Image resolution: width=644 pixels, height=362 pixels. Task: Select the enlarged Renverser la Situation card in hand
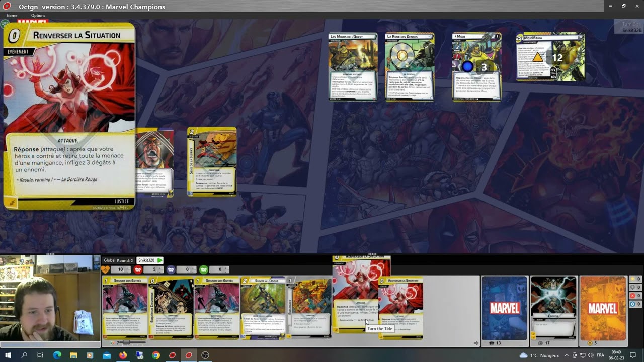356,294
